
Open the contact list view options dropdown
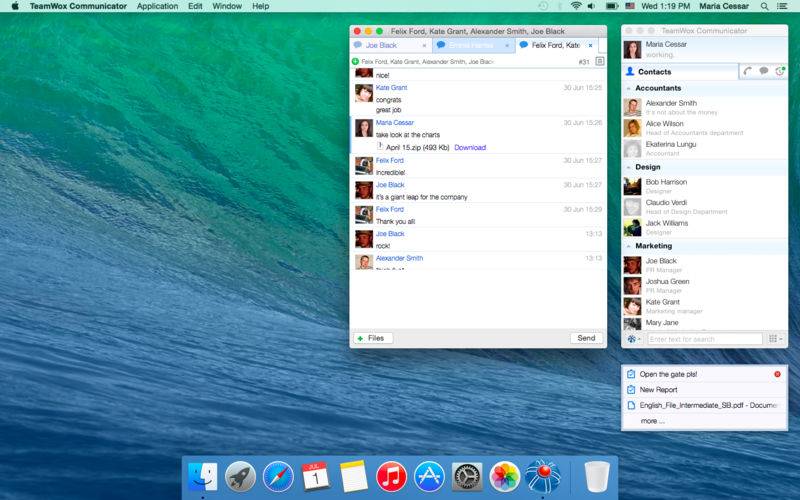tap(776, 339)
